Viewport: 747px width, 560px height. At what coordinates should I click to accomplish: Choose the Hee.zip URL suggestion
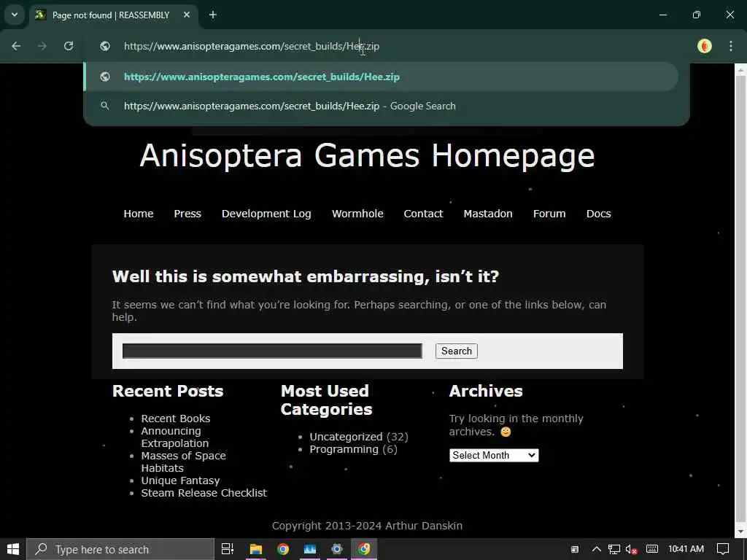click(x=381, y=77)
